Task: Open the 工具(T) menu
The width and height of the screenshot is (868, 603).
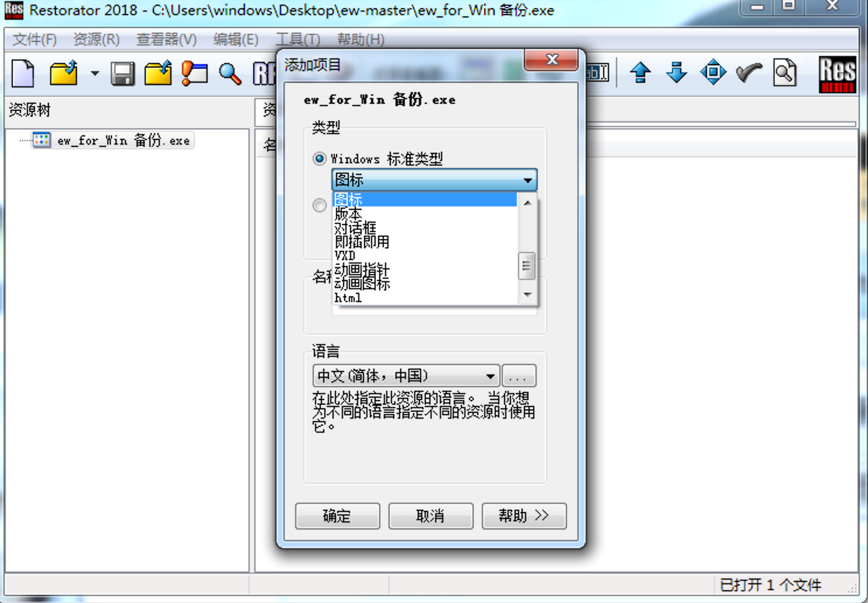Action: (x=297, y=40)
